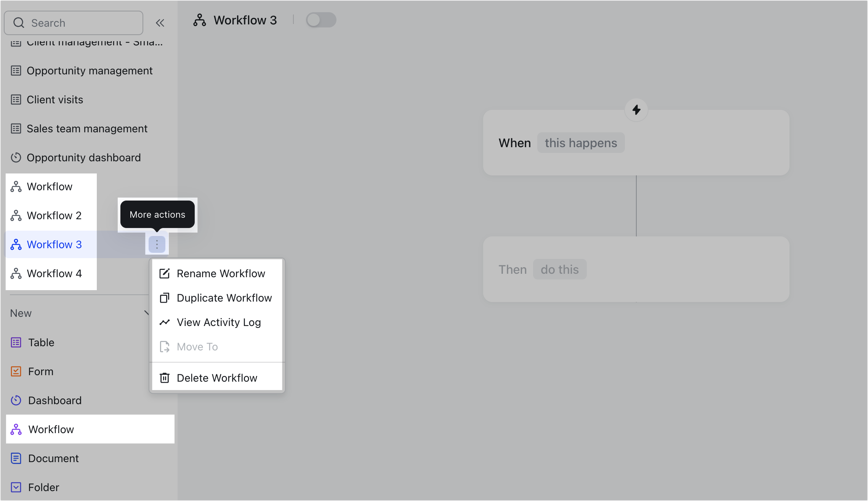
Task: Click the workflow icon next to Workflow 4
Action: [16, 273]
